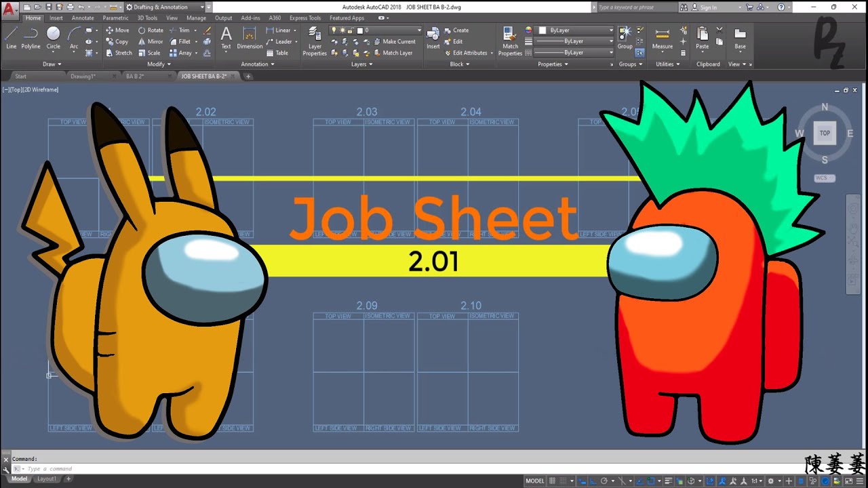Click the Array tool
868x488 pixels.
180,53
